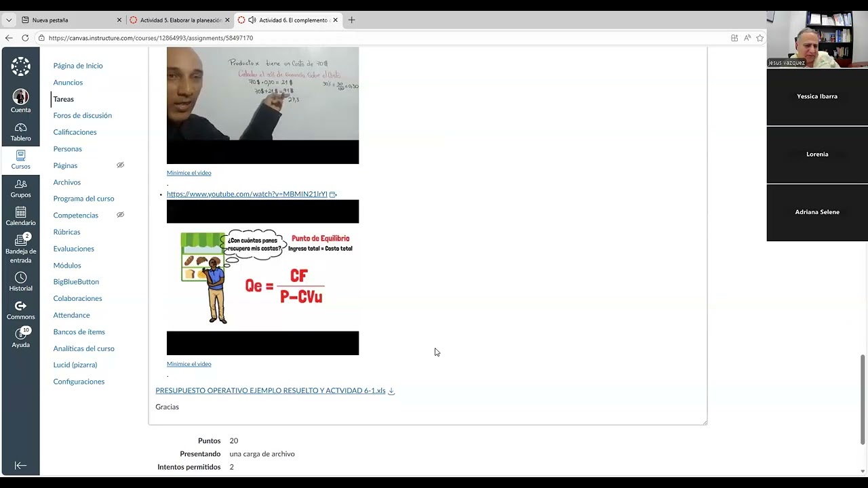Viewport: 868px width, 488px height.
Task: Open the browser apps grid icon
Action: coord(734,38)
